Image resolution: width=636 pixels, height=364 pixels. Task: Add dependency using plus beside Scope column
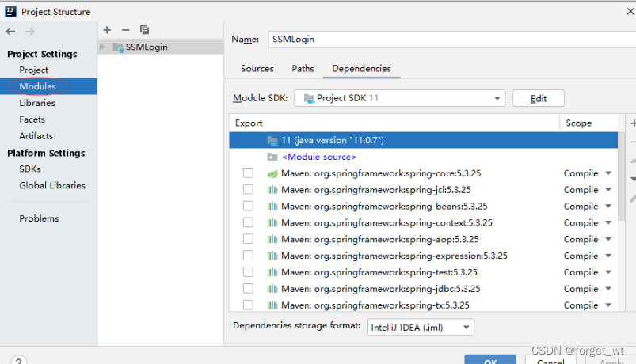coord(633,123)
